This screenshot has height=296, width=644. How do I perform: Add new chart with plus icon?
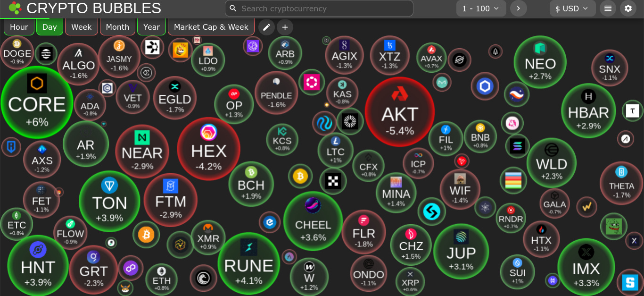(285, 27)
